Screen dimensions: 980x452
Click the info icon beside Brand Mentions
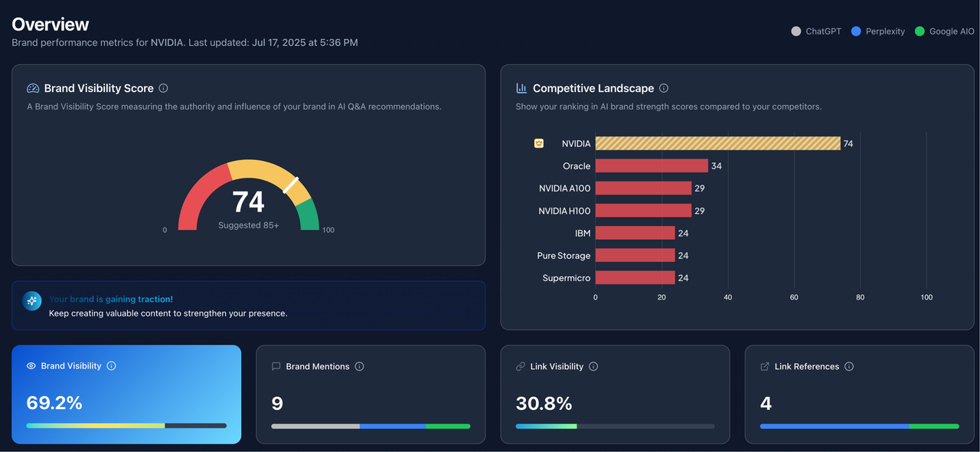359,366
